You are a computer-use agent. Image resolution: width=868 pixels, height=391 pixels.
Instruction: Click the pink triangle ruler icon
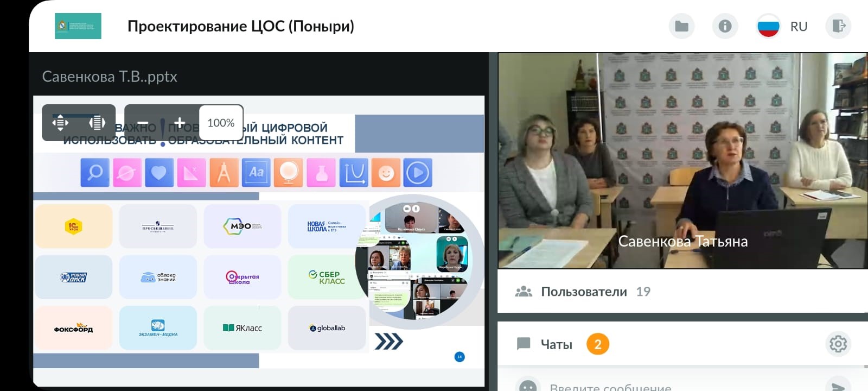[x=192, y=173]
